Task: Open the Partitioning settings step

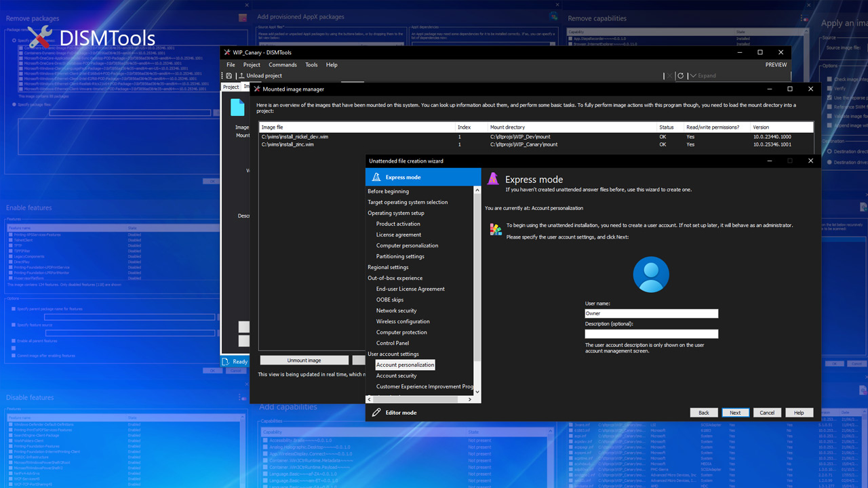Action: click(400, 256)
